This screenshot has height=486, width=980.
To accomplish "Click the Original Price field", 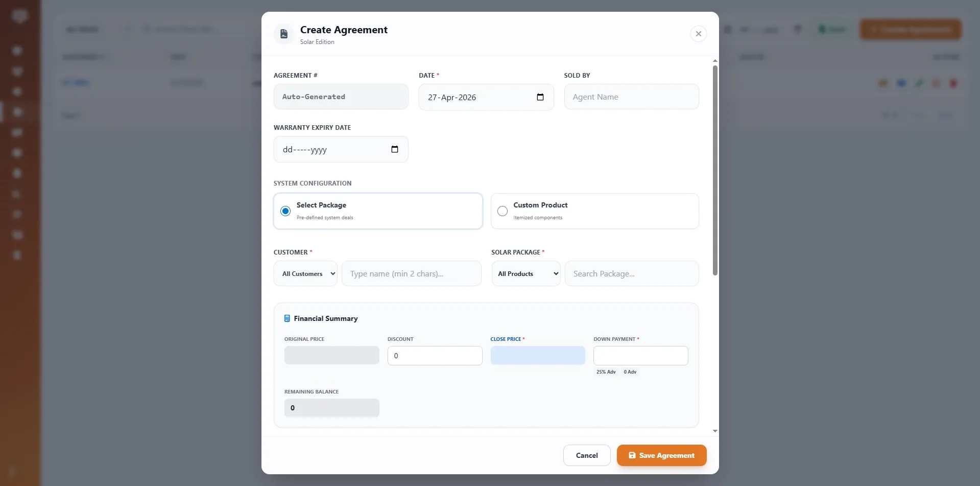I will 331,355.
